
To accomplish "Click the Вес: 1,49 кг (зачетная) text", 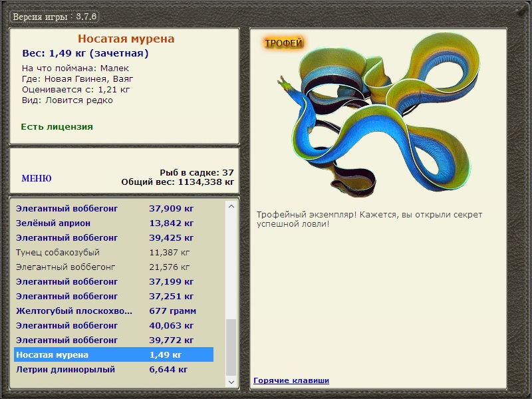I will (x=85, y=53).
